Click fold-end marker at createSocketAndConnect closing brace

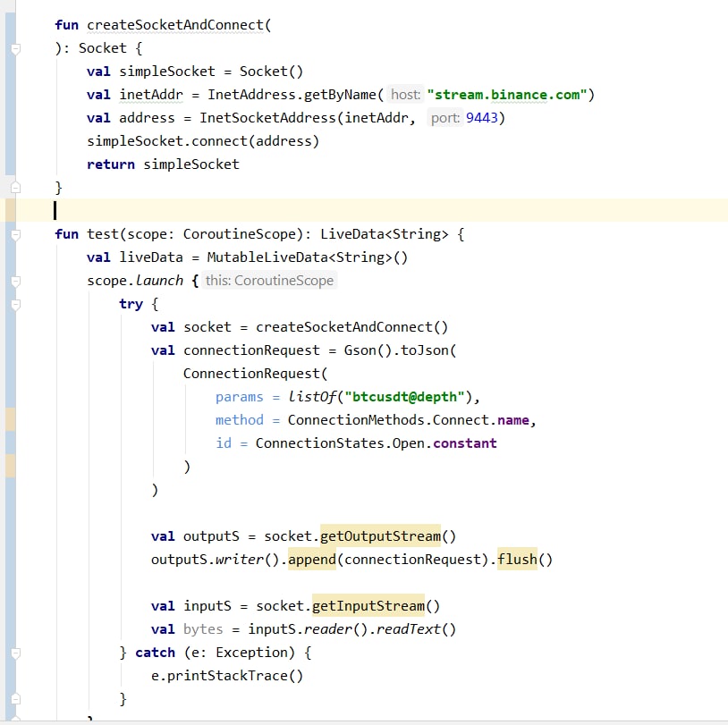16,188
